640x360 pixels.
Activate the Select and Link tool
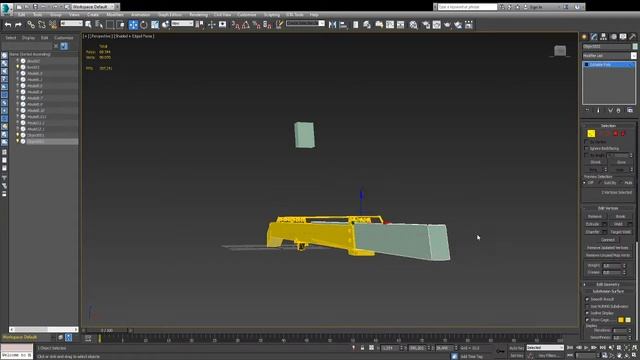[31, 25]
